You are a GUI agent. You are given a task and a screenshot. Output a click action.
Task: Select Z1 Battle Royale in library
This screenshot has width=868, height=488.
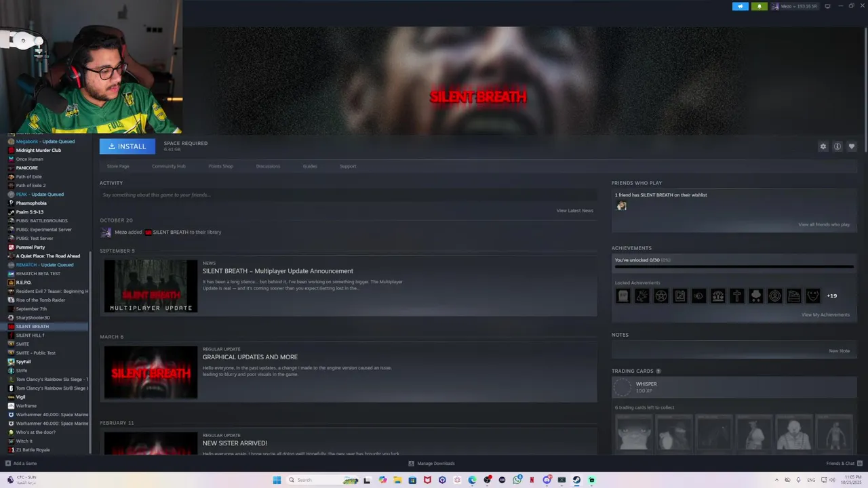[33, 450]
